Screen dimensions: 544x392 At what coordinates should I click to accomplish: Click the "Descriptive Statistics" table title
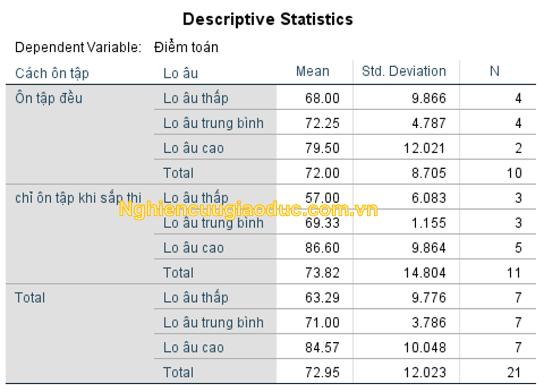(x=267, y=20)
